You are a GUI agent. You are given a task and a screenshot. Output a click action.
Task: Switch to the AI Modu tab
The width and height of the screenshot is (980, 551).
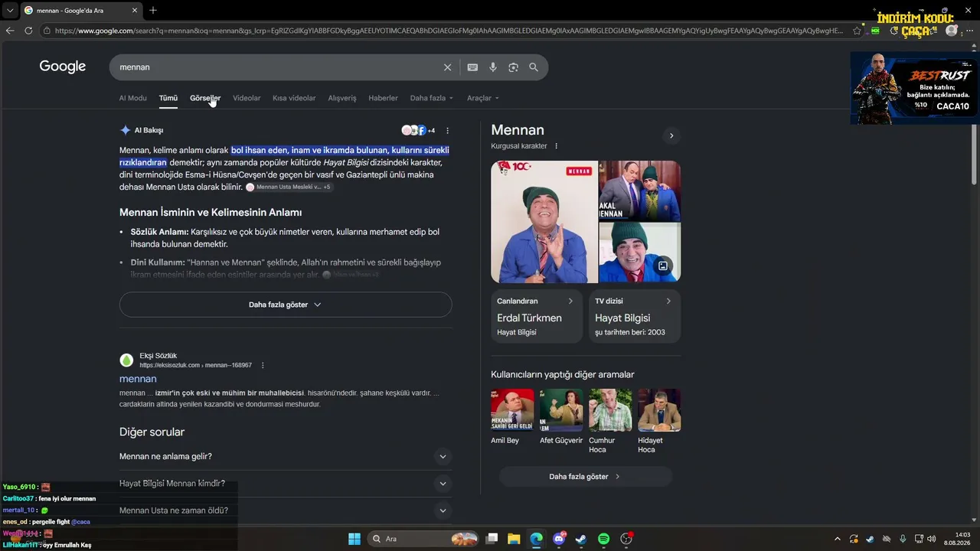[132, 98]
